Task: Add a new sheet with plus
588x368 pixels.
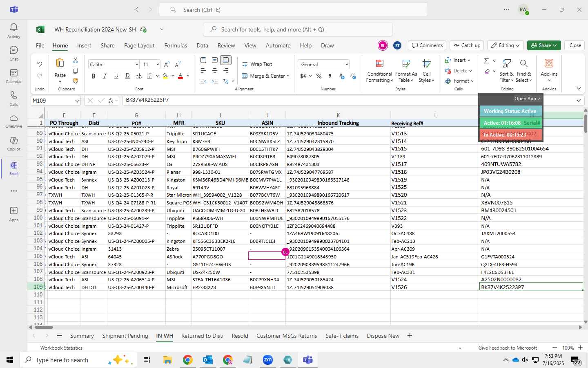Action: (x=410, y=336)
